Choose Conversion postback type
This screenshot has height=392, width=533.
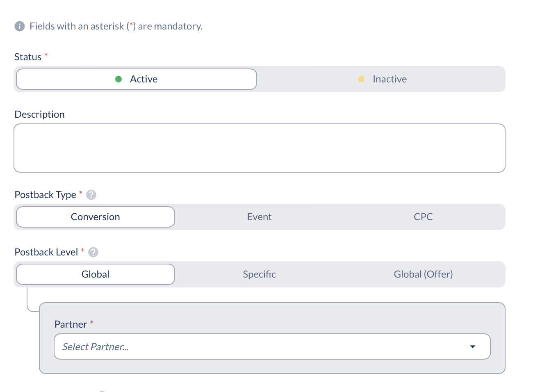pos(96,217)
